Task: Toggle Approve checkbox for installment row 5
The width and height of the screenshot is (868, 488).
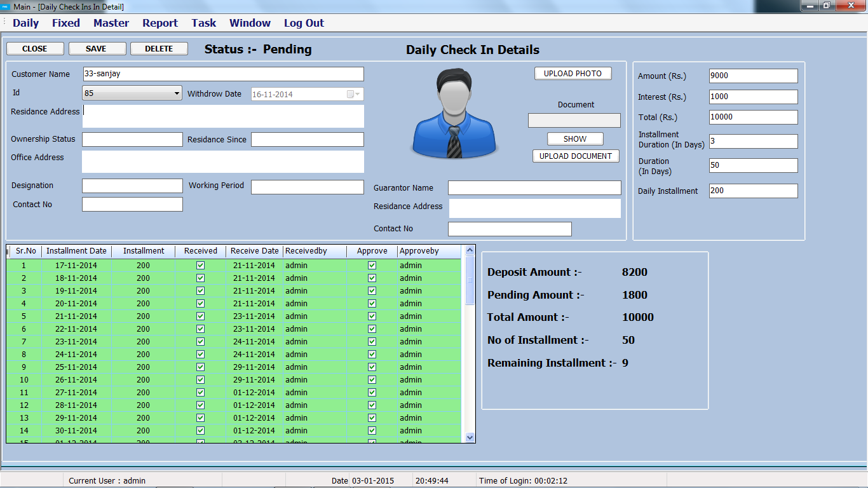Action: (372, 316)
